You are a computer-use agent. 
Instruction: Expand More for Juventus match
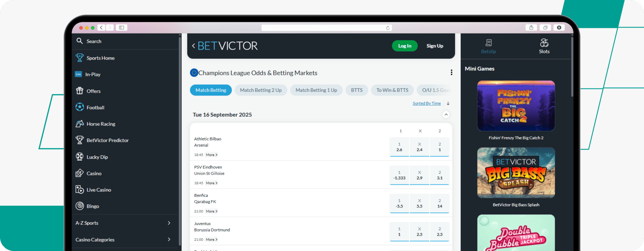click(x=212, y=240)
